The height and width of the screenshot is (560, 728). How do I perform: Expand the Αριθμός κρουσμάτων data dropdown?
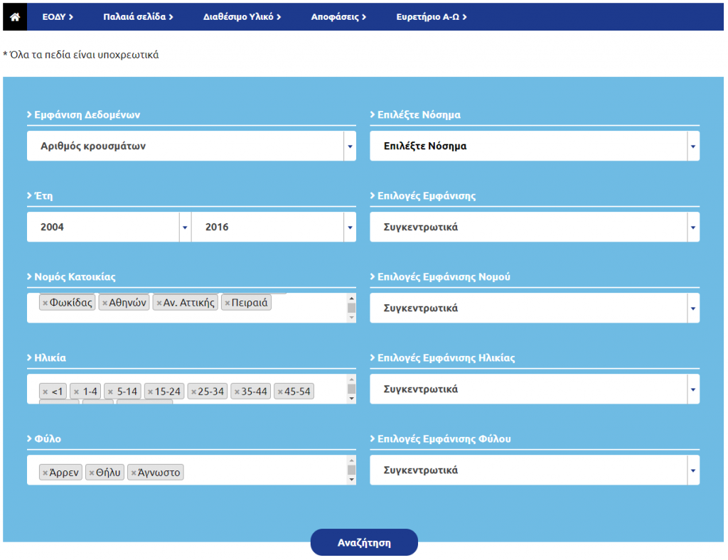click(x=191, y=146)
